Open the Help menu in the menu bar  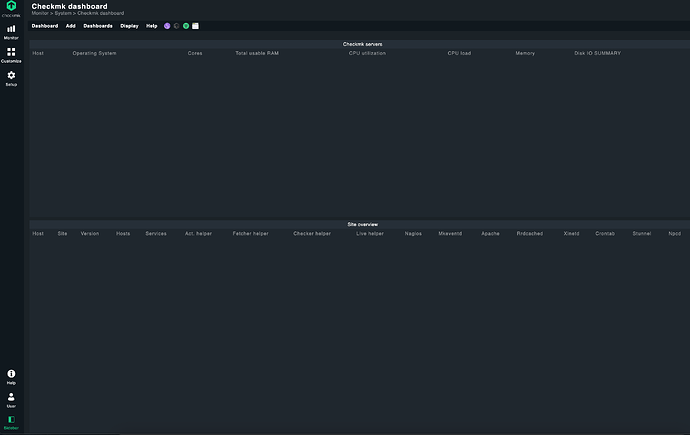pos(152,25)
